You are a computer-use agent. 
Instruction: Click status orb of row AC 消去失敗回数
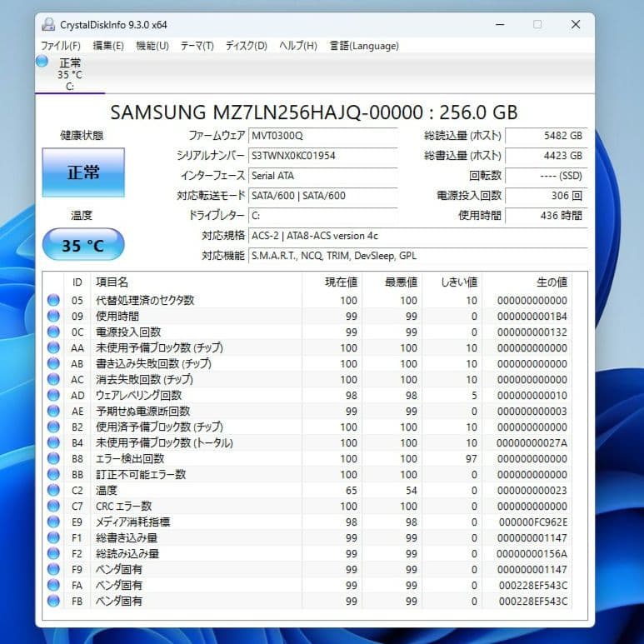click(53, 379)
